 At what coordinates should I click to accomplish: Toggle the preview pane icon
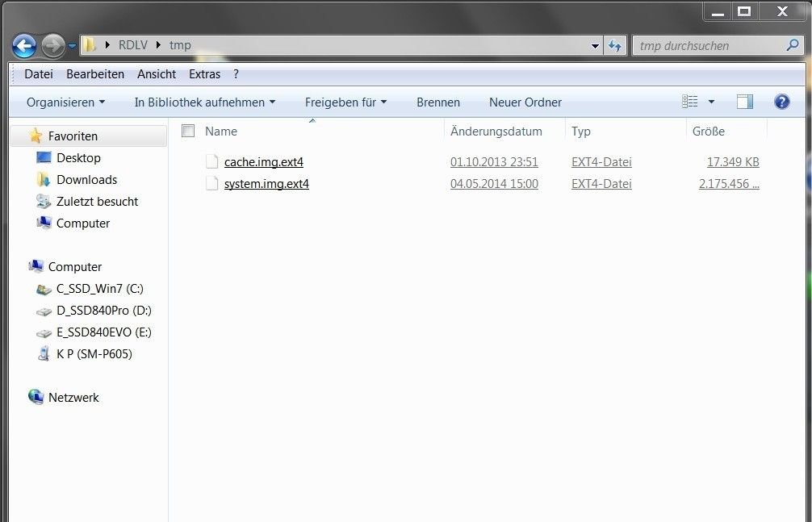[x=745, y=102]
